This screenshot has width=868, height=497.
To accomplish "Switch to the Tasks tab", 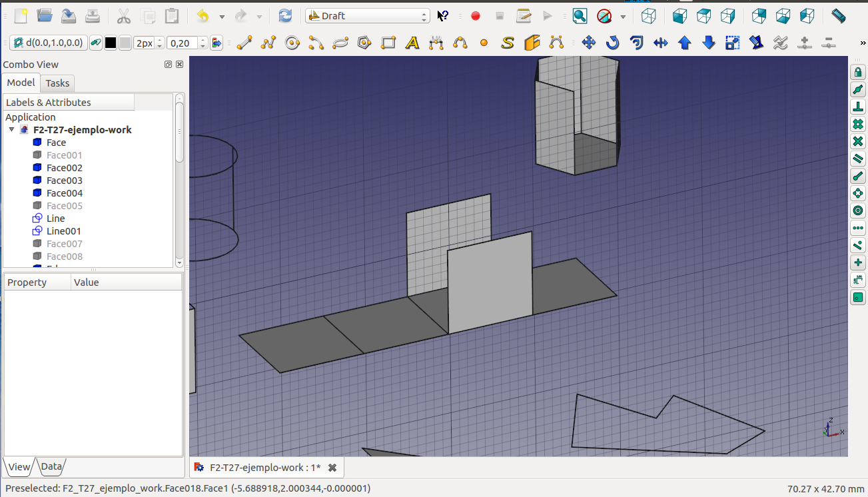I will pos(57,83).
